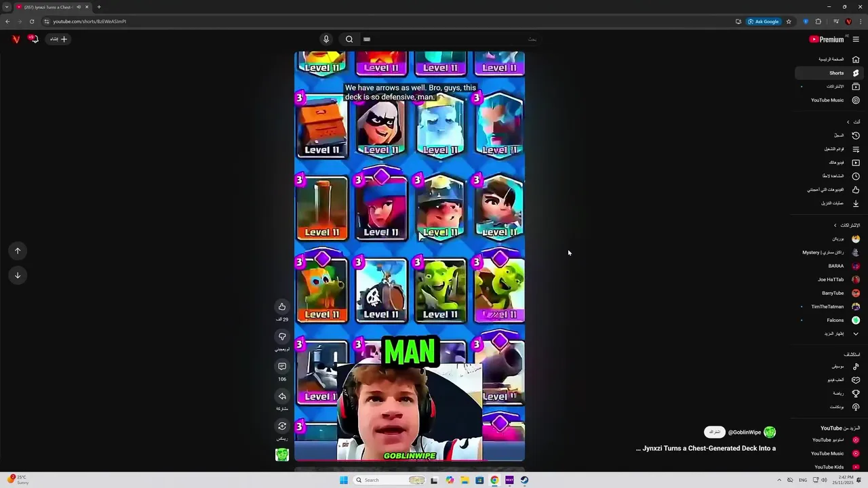Start voice search with the microphone icon
The image size is (868, 488).
(x=326, y=39)
